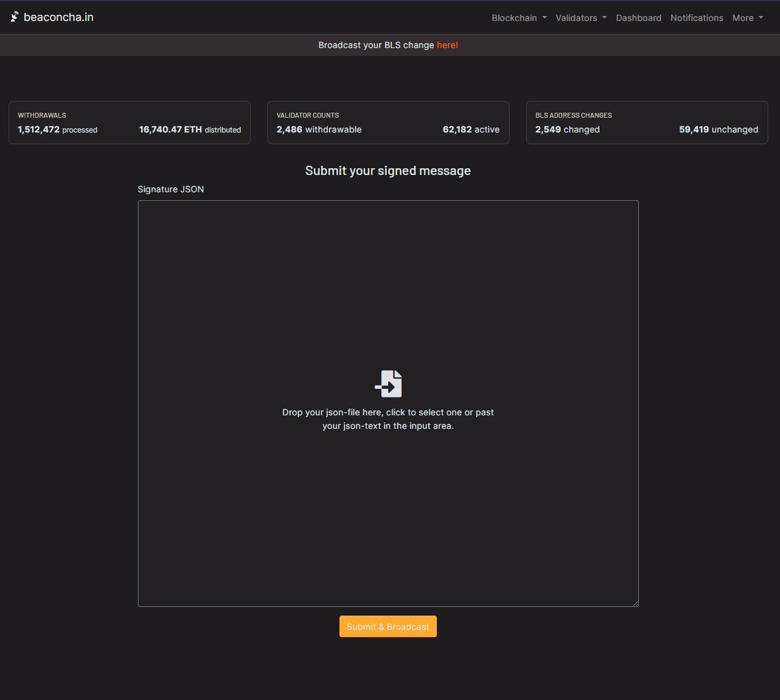Viewport: 780px width, 700px height.
Task: Click the WITHDRAWALS card title
Action: [x=42, y=115]
